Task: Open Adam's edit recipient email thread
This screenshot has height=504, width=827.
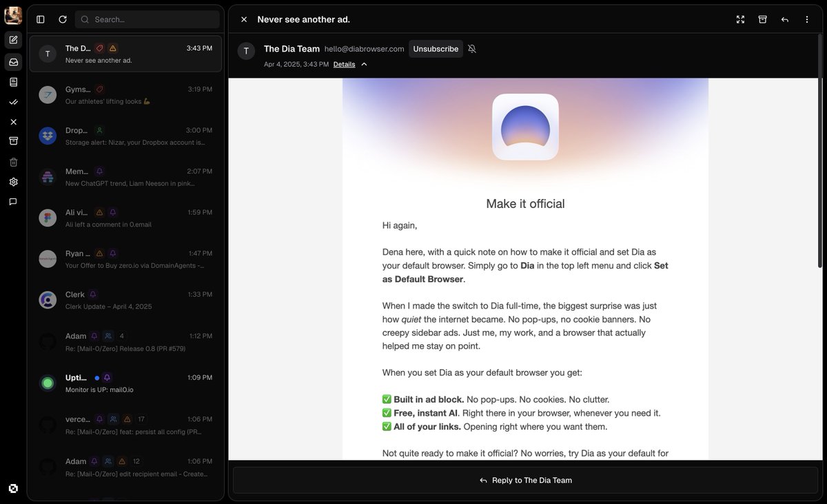Action: pyautogui.click(x=125, y=468)
